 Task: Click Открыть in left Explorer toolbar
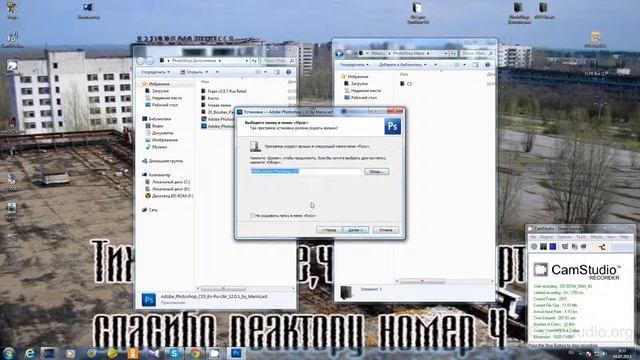pyautogui.click(x=191, y=72)
